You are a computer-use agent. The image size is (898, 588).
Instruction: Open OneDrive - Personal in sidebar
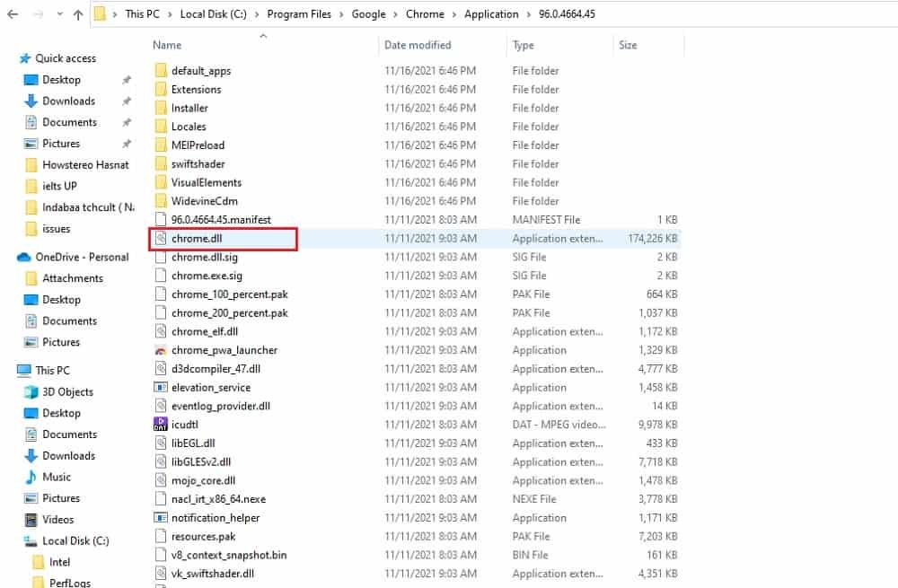click(82, 257)
